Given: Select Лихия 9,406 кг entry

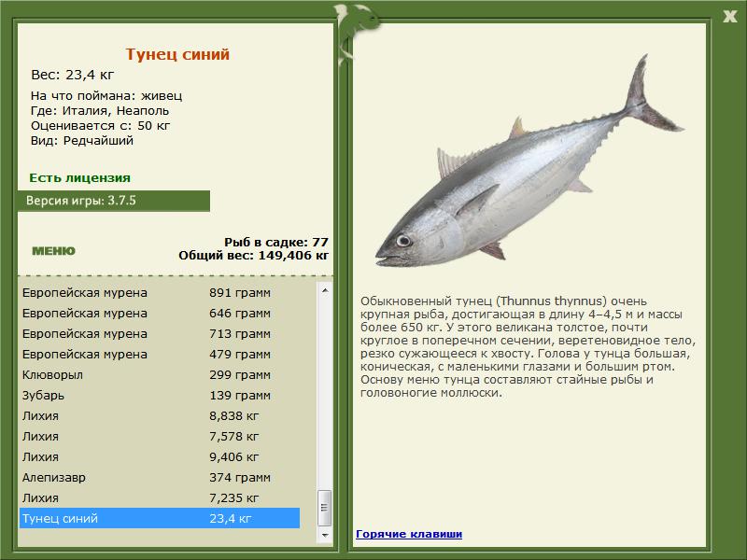Looking at the screenshot, I should tap(160, 456).
